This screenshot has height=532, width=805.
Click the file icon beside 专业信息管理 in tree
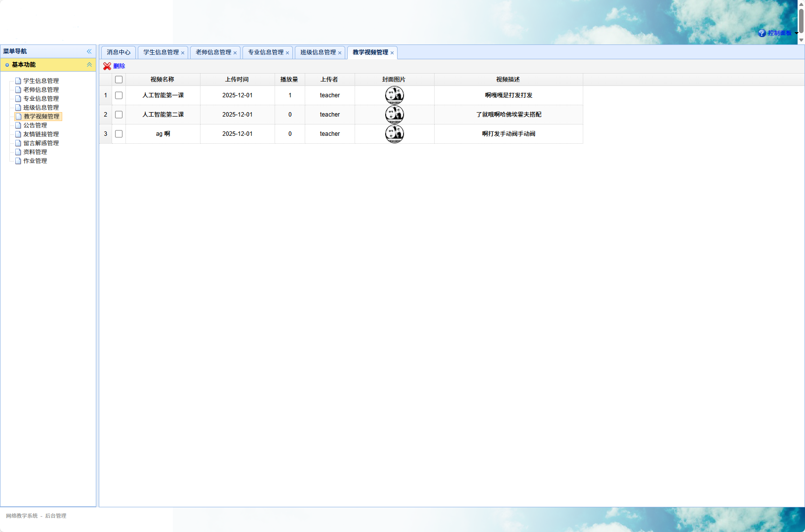[x=18, y=99]
